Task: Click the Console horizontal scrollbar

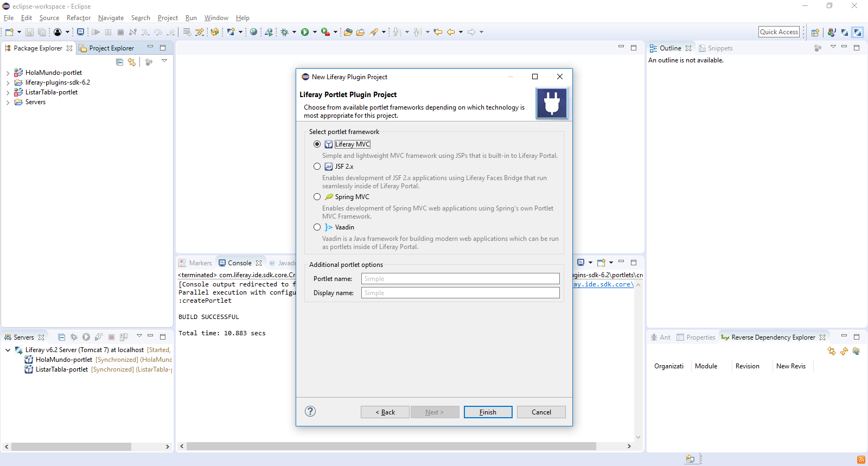Action: click(391, 446)
